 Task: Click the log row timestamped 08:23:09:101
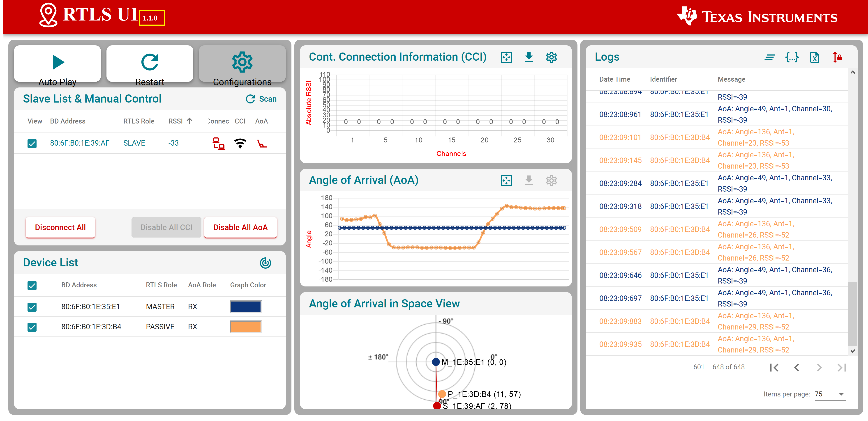click(x=716, y=137)
